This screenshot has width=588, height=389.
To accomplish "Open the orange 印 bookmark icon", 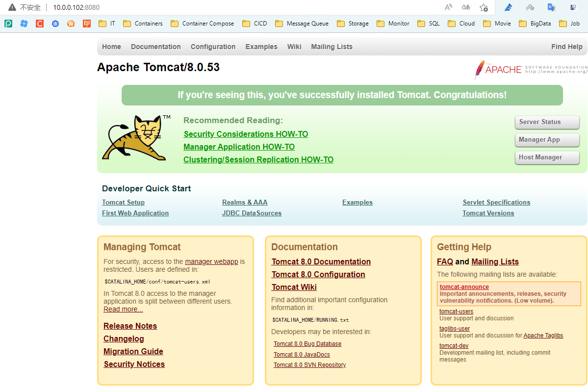I will pyautogui.click(x=87, y=24).
